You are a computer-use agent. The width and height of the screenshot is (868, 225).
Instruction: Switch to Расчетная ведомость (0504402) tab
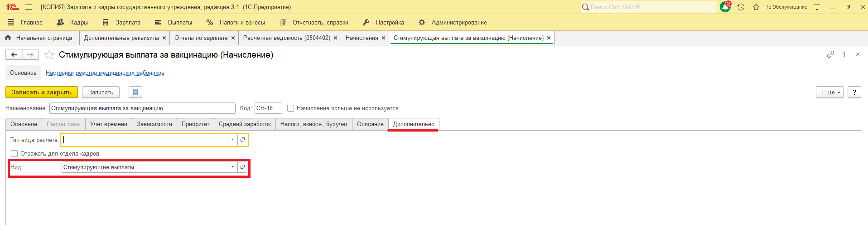287,38
